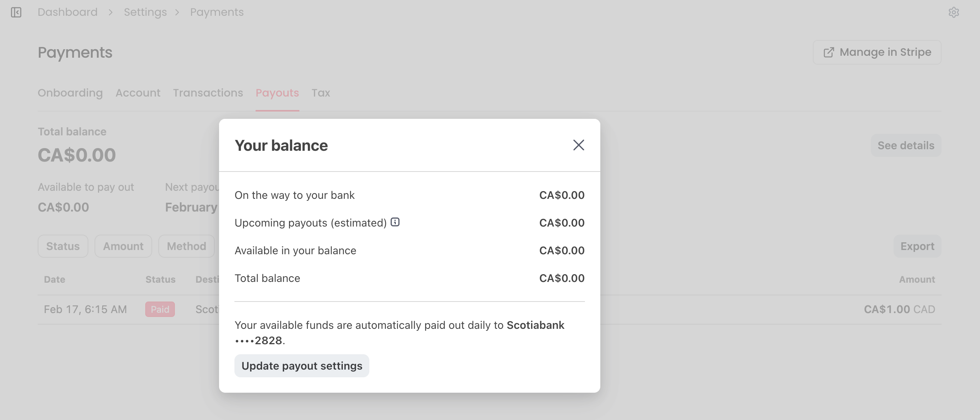The height and width of the screenshot is (420, 980).
Task: Switch to the Onboarding tab
Action: pos(70,93)
